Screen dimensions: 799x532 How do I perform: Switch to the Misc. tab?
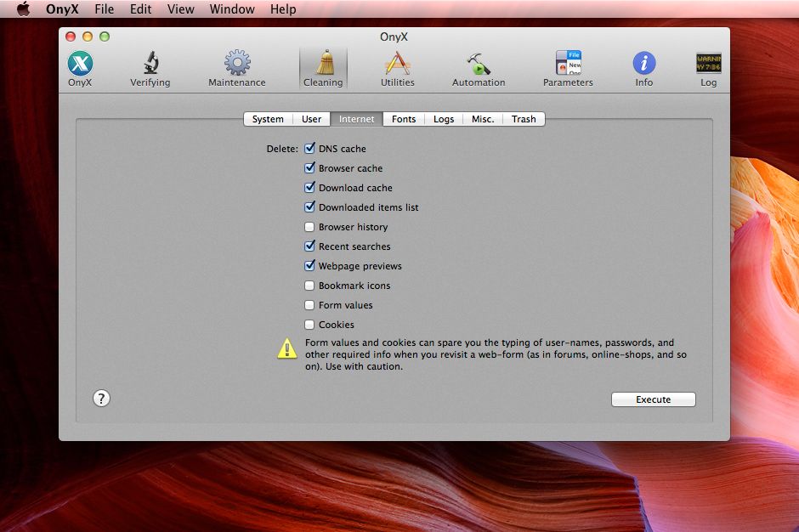pos(483,119)
